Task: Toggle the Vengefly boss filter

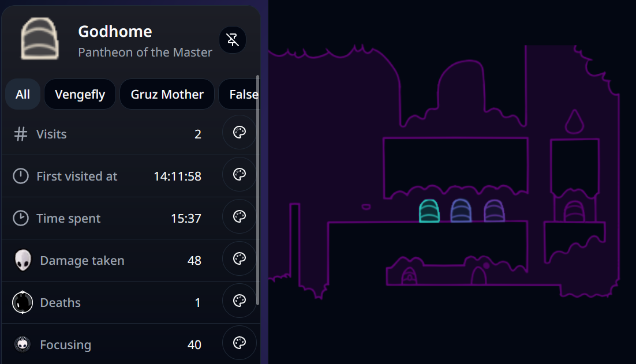Action: [80, 94]
